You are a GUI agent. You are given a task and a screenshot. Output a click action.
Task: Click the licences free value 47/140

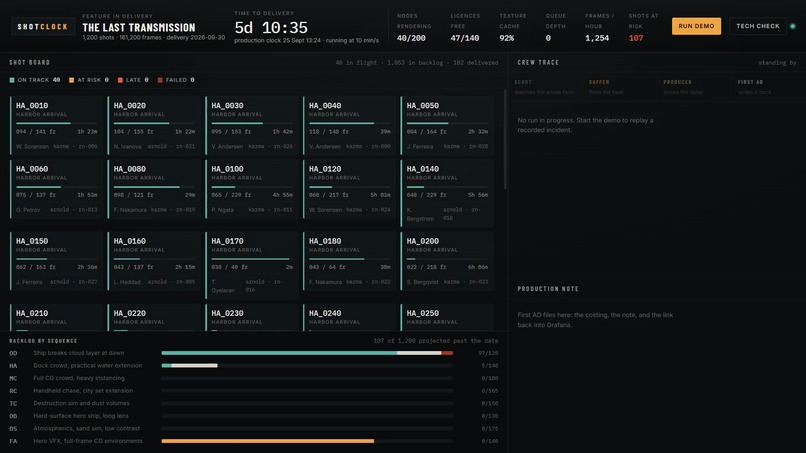pos(465,38)
